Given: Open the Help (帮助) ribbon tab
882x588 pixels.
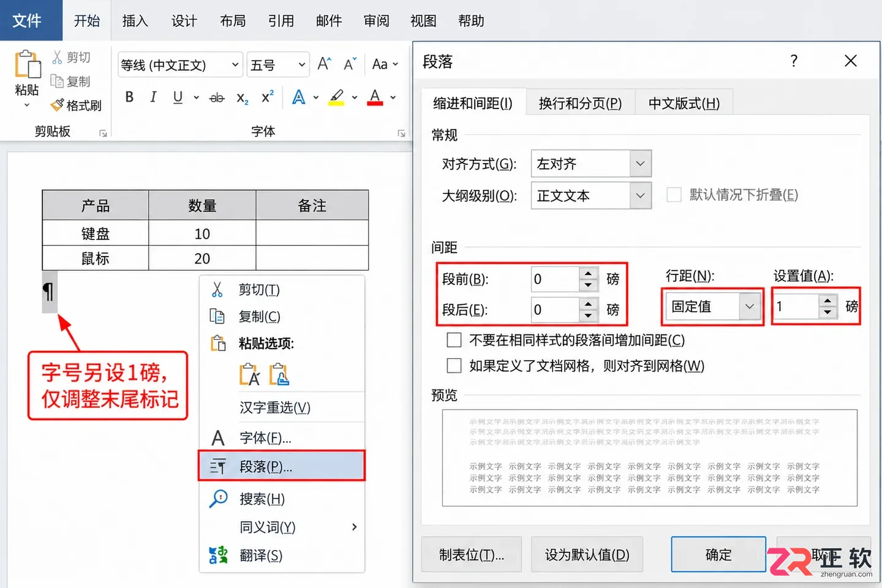Looking at the screenshot, I should [x=471, y=21].
